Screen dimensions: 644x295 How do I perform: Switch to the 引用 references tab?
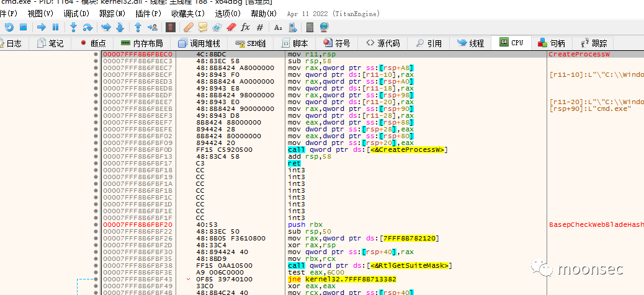[x=429, y=43]
